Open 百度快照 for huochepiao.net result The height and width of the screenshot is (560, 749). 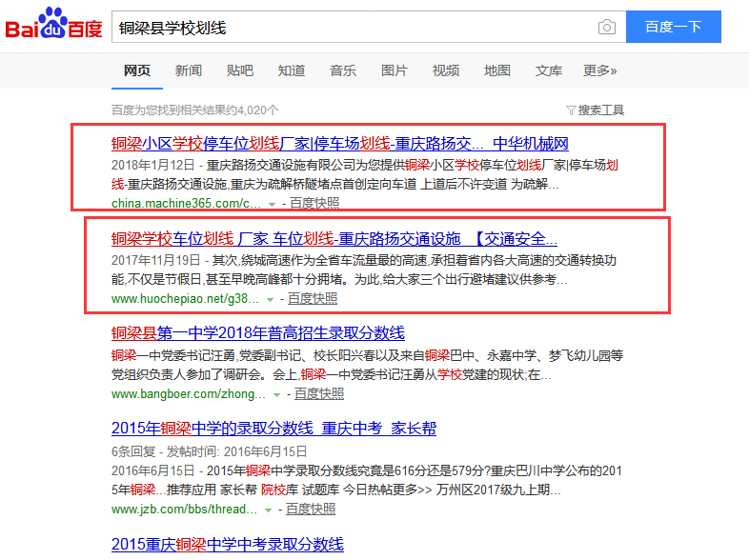pyautogui.click(x=313, y=298)
